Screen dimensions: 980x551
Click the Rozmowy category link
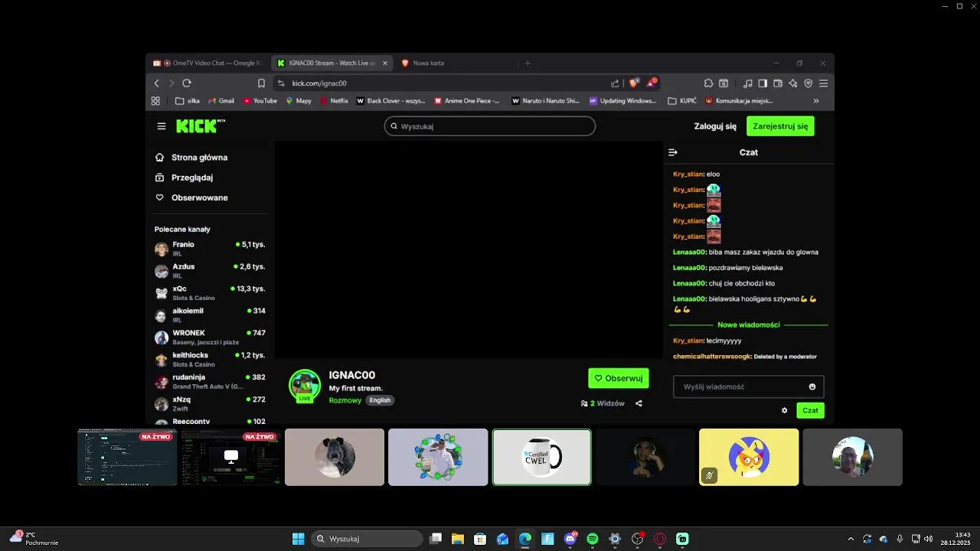click(x=345, y=400)
